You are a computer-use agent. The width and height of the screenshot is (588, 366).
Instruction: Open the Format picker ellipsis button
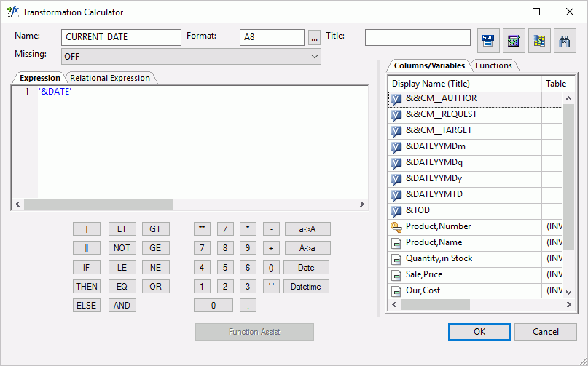click(314, 38)
